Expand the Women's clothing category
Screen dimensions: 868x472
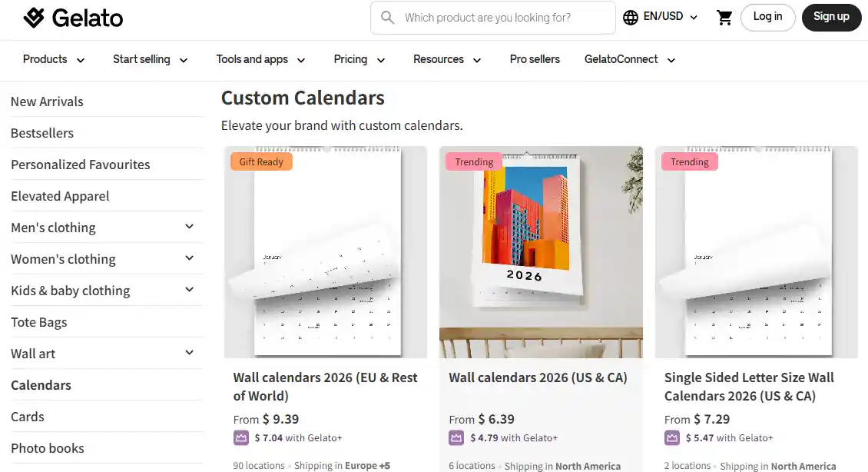click(189, 259)
